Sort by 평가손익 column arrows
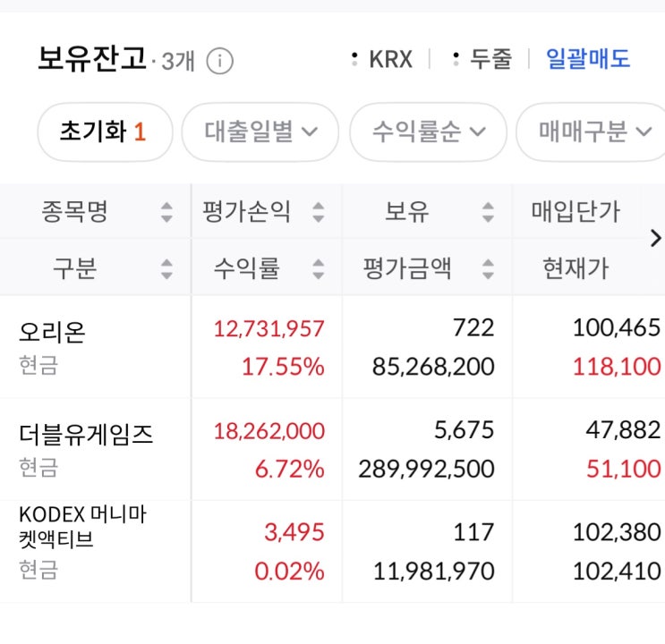Viewport: 665px width, 644px height. click(x=319, y=213)
